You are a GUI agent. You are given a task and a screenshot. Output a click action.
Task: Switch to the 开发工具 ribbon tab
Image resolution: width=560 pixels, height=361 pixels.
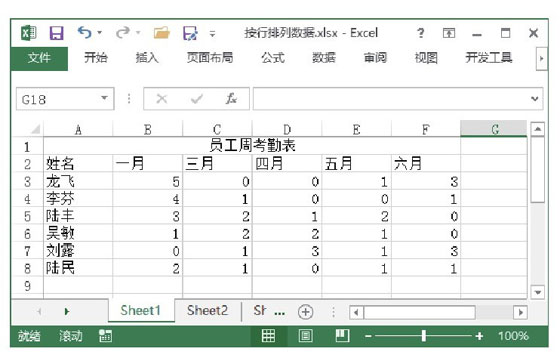click(489, 57)
